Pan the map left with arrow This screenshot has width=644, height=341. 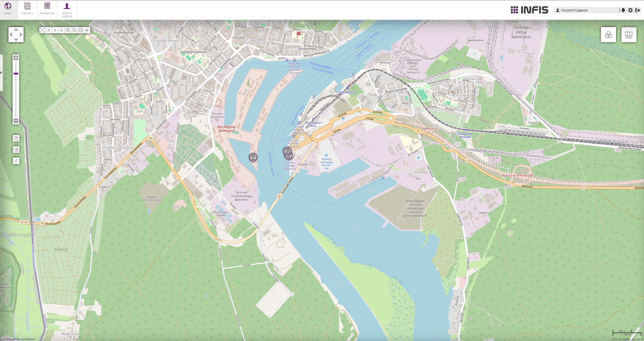11,35
